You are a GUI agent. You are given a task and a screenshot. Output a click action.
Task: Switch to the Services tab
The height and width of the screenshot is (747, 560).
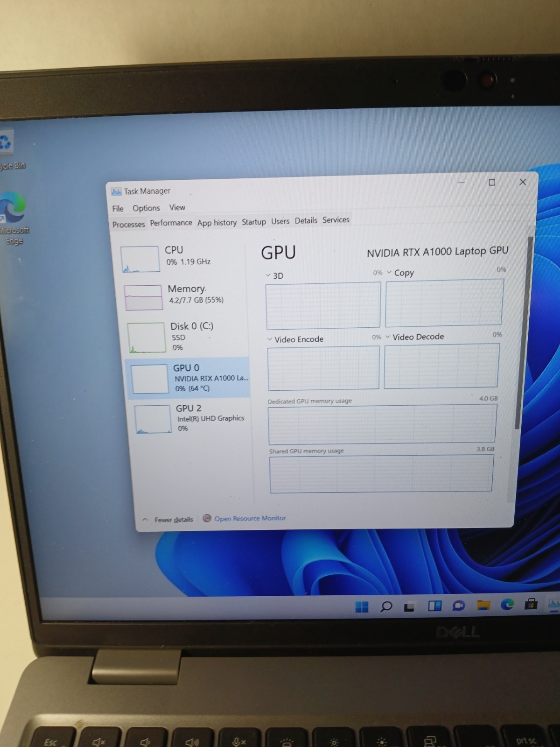pos(336,219)
